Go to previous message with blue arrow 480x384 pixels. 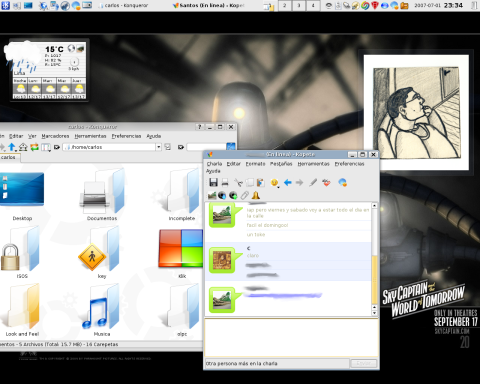coord(288,182)
